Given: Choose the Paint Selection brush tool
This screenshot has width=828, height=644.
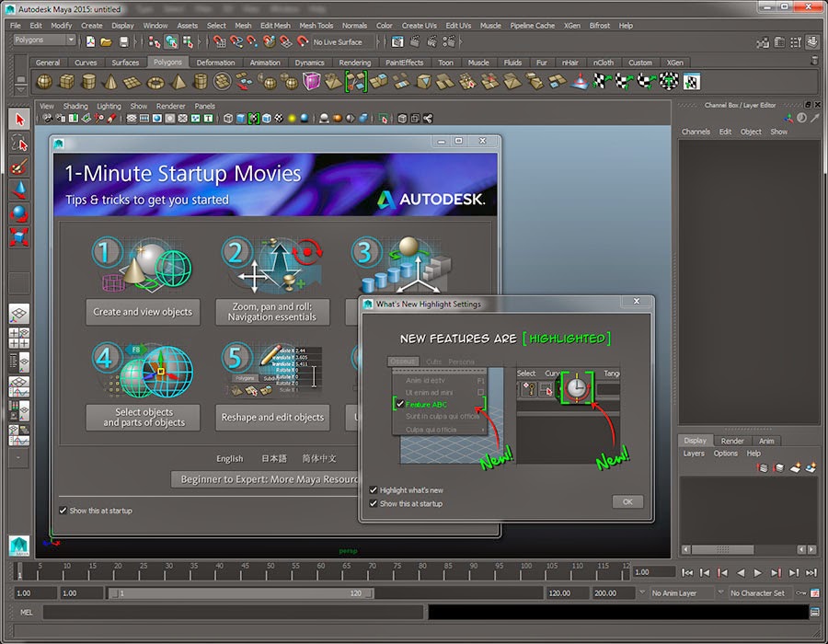Looking at the screenshot, I should pyautogui.click(x=19, y=167).
